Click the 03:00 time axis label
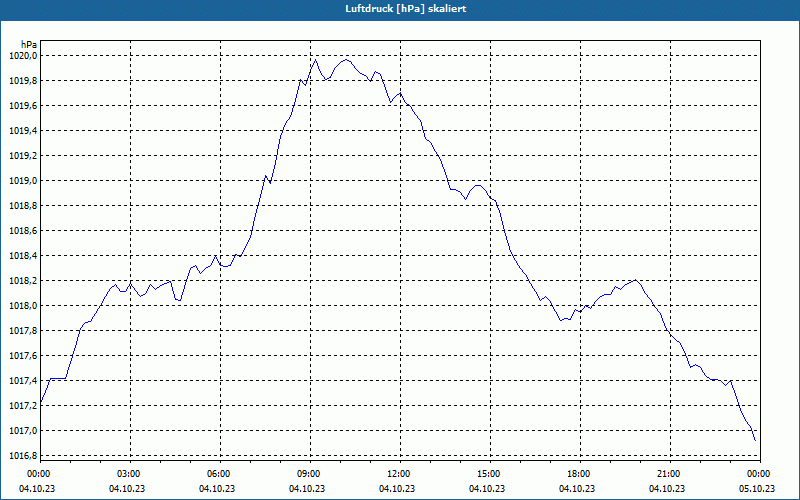The height and width of the screenshot is (500, 800). coord(130,474)
